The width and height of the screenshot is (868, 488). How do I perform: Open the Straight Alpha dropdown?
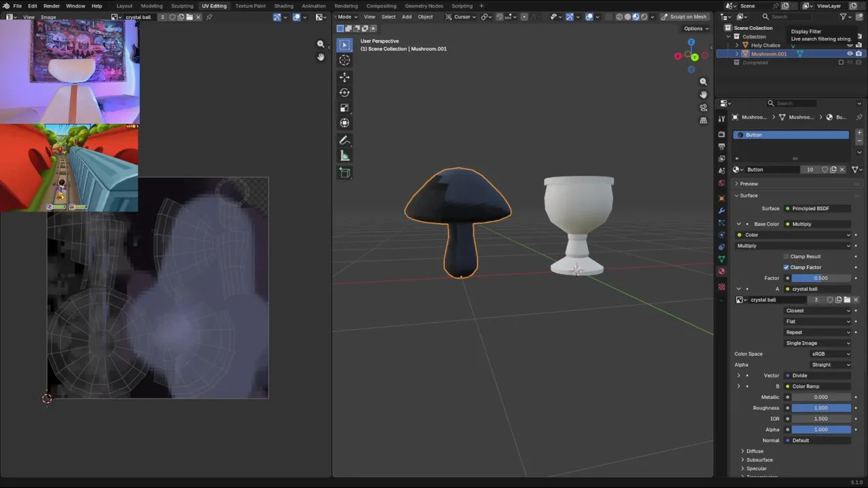(831, 365)
